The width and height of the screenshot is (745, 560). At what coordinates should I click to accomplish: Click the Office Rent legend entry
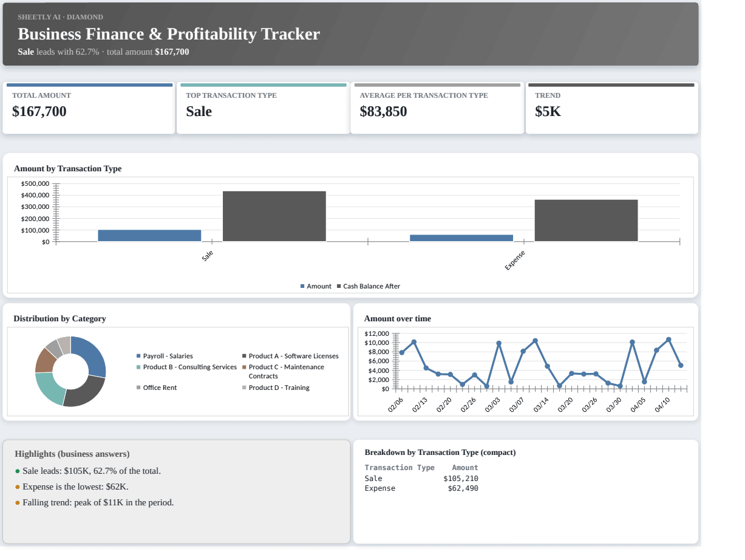point(157,388)
